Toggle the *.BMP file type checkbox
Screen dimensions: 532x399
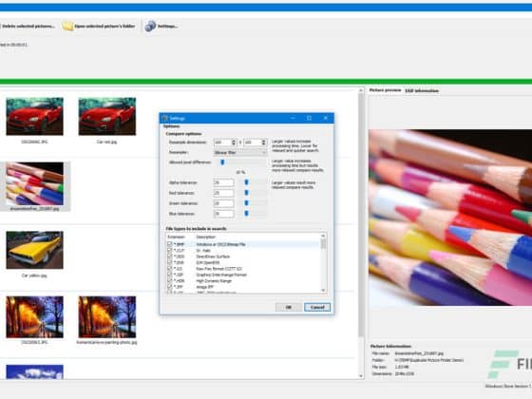170,244
